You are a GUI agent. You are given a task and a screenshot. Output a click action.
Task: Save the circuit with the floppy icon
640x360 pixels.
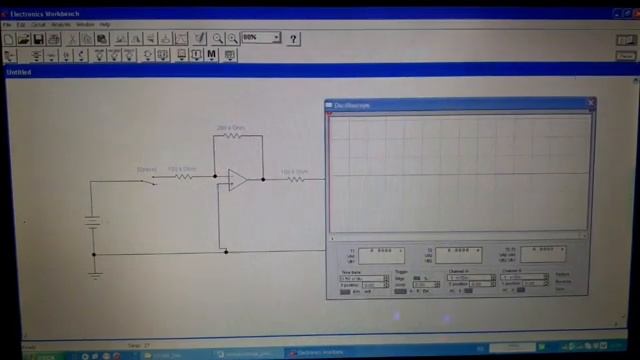[38, 39]
